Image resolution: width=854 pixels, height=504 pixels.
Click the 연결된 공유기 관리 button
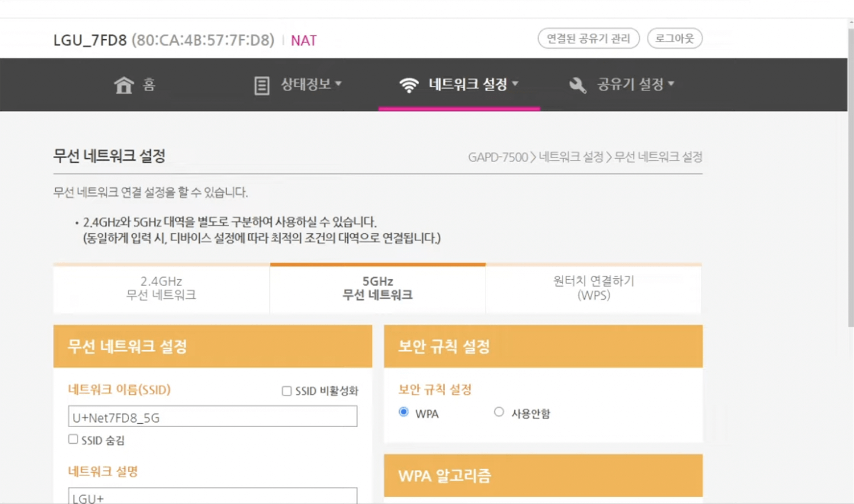tap(588, 39)
